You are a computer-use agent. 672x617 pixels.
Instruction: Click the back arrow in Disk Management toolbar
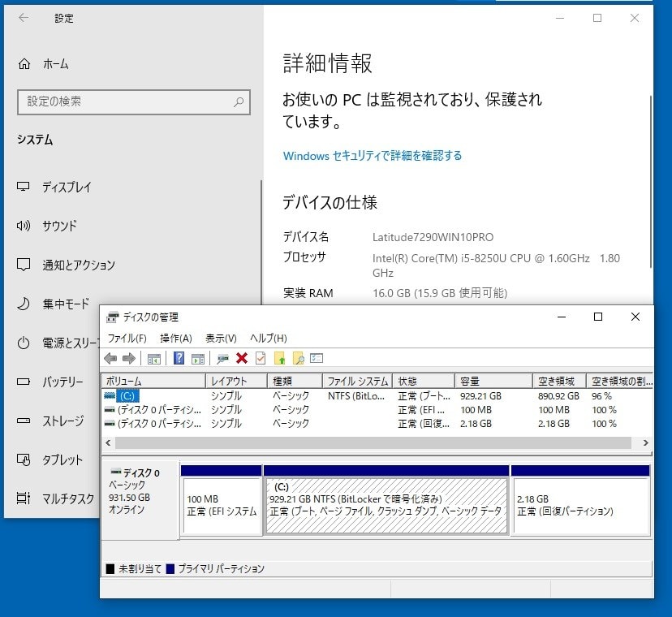pos(110,359)
